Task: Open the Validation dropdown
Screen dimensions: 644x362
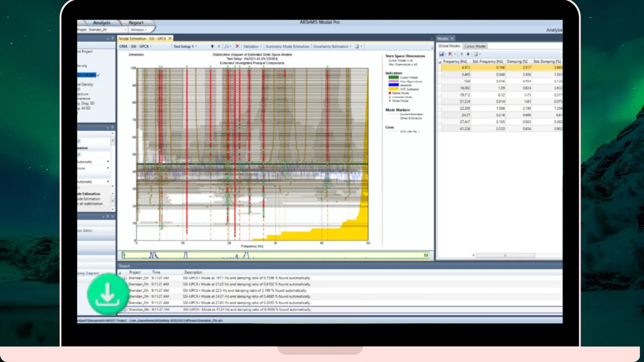Action: click(x=253, y=46)
